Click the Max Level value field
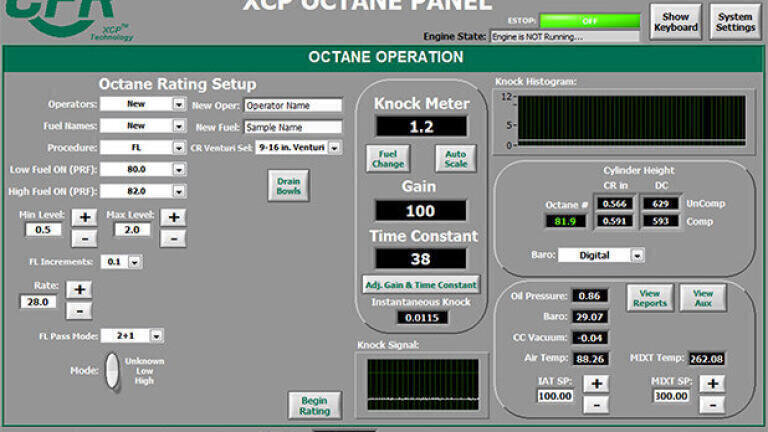768x432 pixels. (x=132, y=230)
